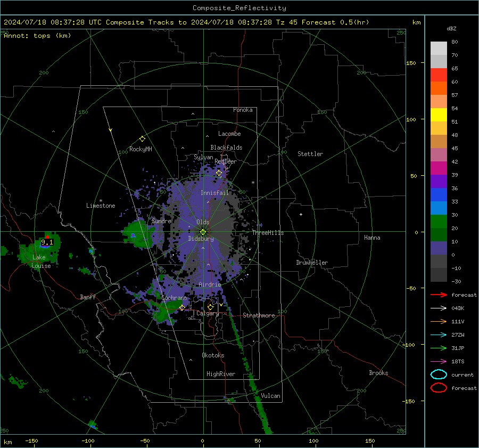Click the Cochrane town label
479x448 pixels.
174,298
